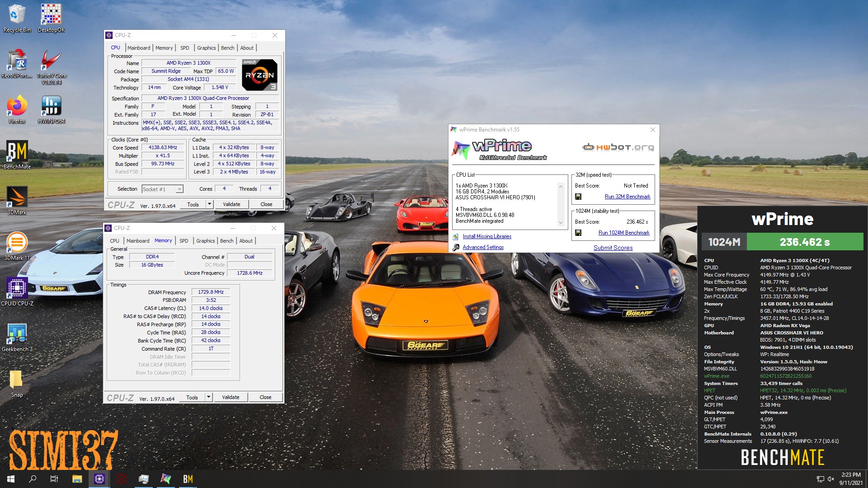Click Tools button in top CPU-Z window
The width and height of the screenshot is (868, 488).
[193, 204]
